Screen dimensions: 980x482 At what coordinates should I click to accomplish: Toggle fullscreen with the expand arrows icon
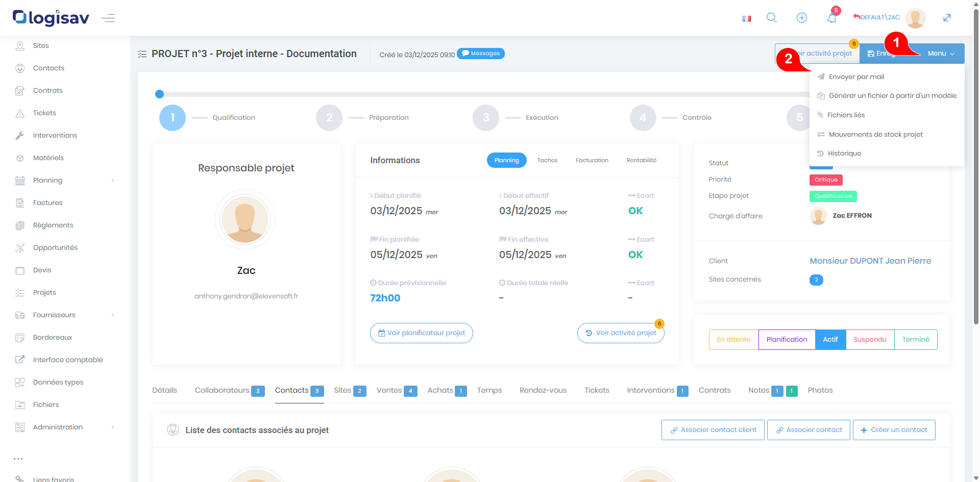tap(947, 18)
